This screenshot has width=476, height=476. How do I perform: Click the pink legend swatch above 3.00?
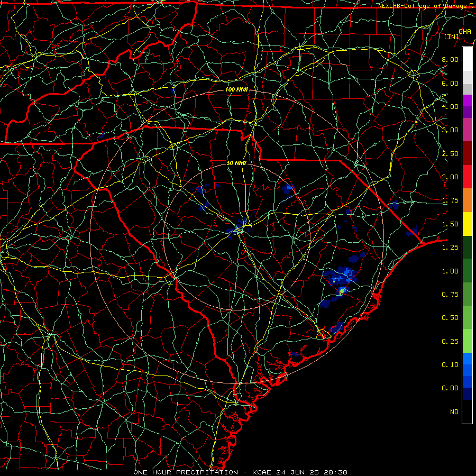coord(467,130)
